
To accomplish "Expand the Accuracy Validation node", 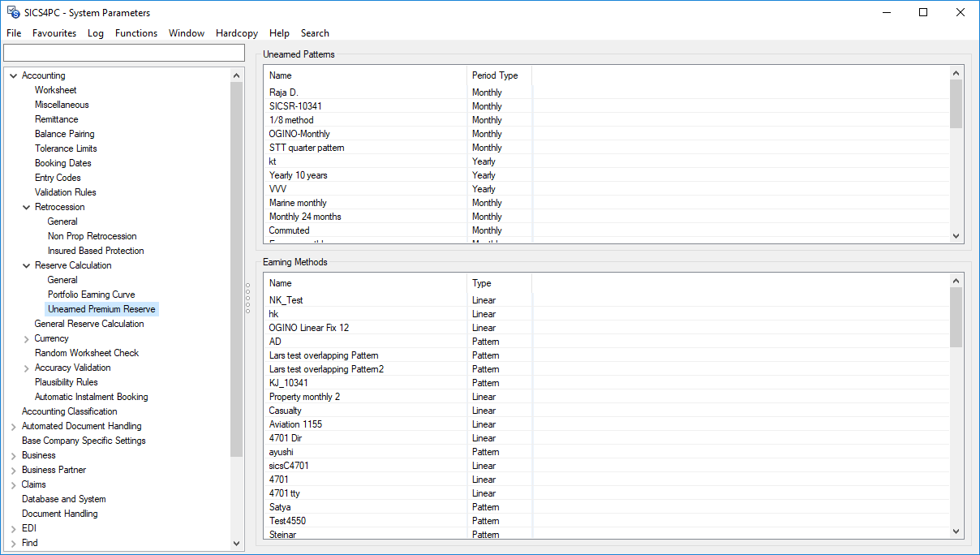I will tap(26, 367).
